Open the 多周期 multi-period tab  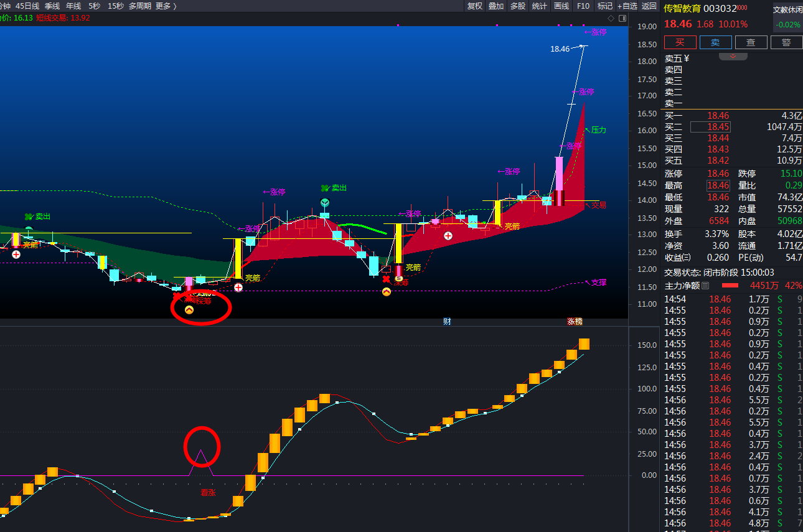pyautogui.click(x=140, y=6)
